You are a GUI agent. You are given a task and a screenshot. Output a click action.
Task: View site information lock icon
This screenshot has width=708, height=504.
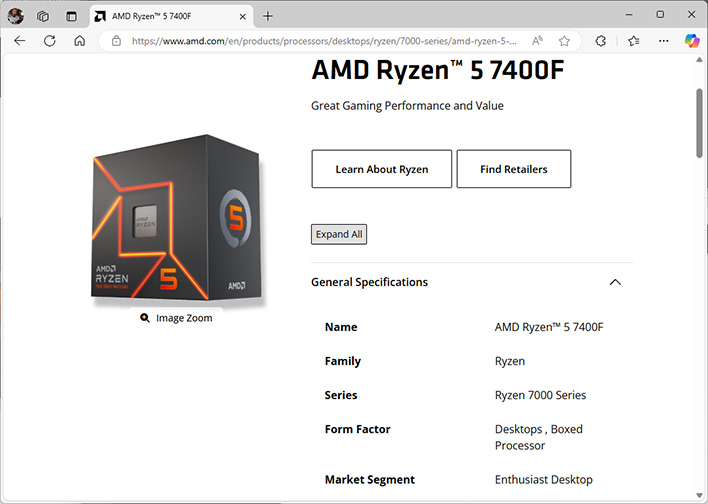coord(116,41)
